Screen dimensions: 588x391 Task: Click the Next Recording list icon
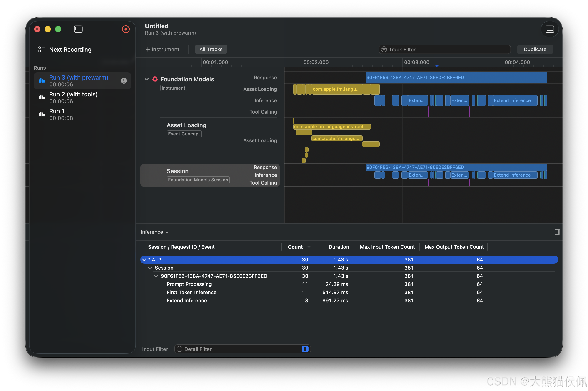pos(41,49)
